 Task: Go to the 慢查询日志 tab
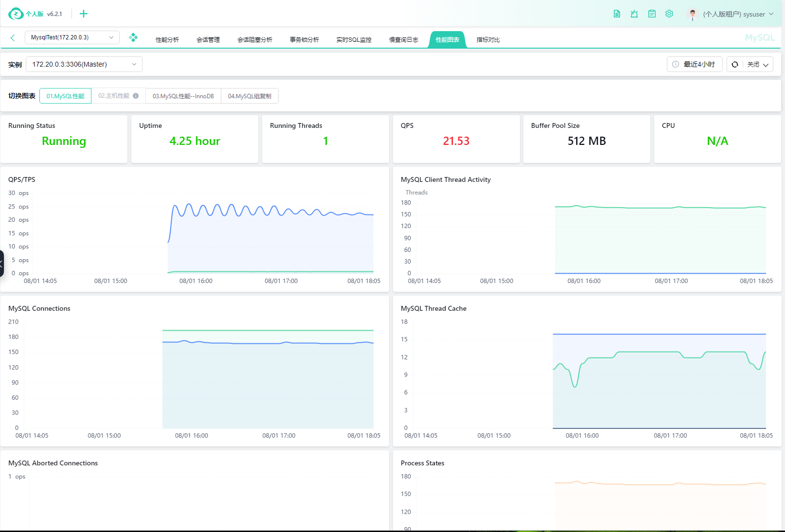pyautogui.click(x=404, y=40)
